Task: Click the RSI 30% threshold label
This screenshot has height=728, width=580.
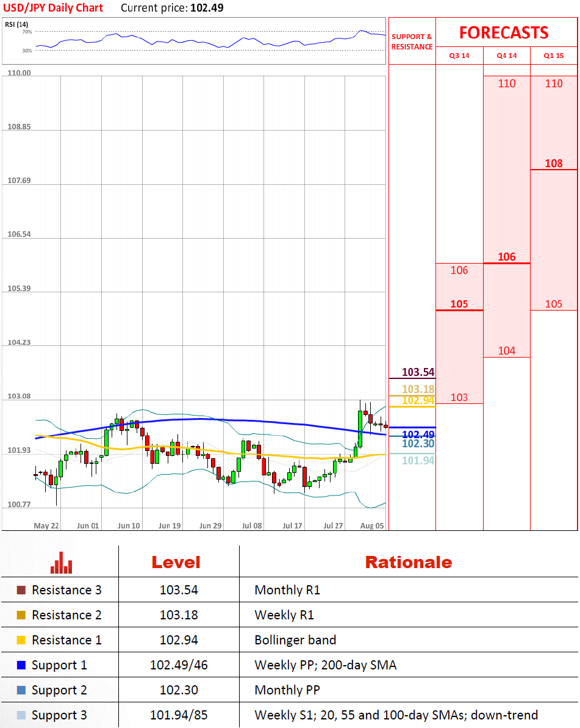Action: (x=27, y=51)
